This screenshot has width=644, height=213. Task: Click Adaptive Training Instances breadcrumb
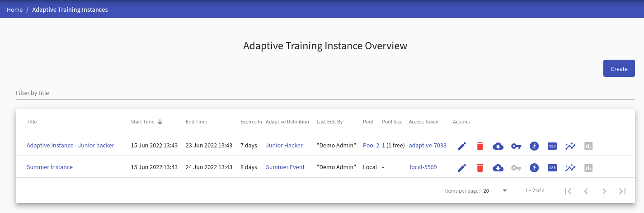click(x=70, y=9)
